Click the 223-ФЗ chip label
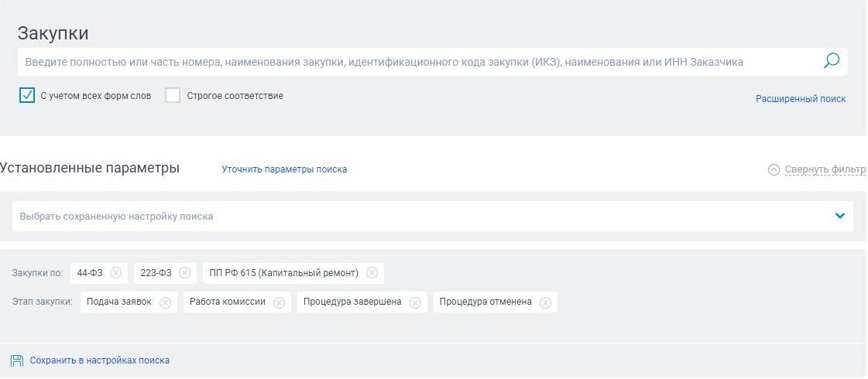The image size is (868, 379). (x=156, y=273)
